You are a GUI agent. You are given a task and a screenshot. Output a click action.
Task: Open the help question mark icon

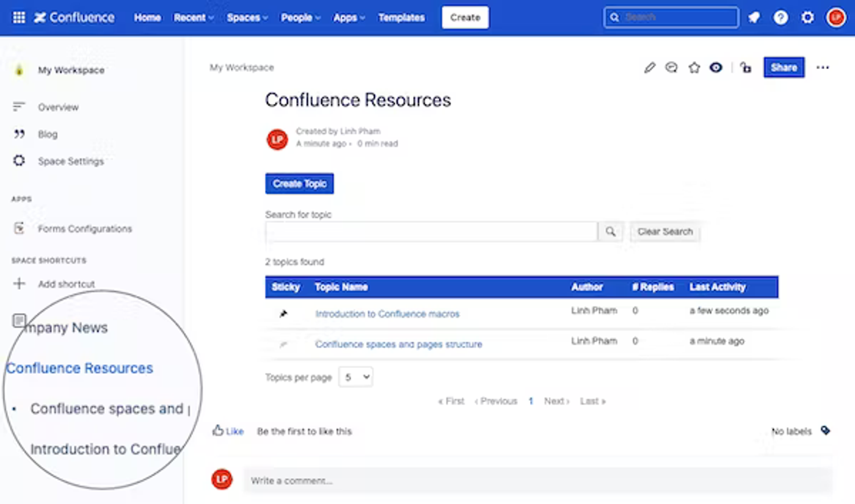[781, 18]
